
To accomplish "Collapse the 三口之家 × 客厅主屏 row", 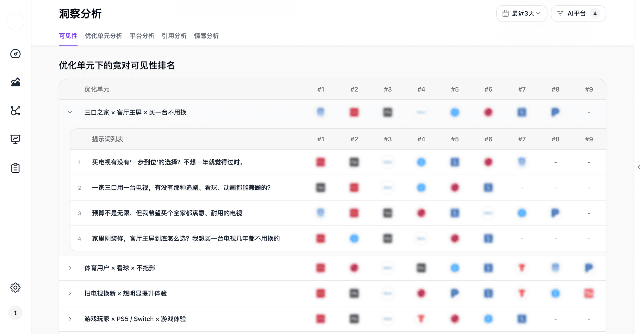I will (70, 112).
